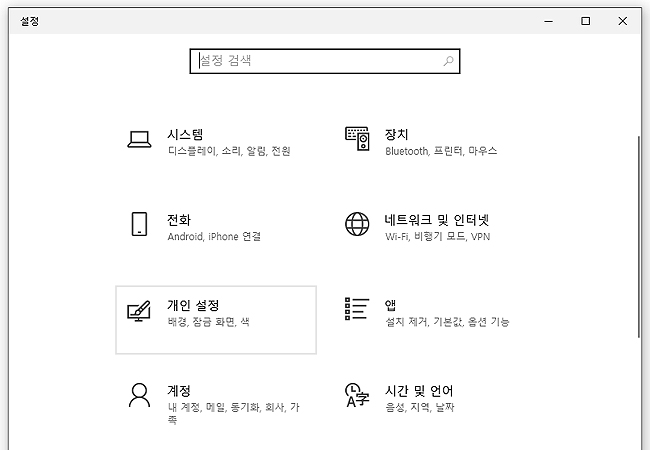Click the description Wi-Fi, 비행기 모드, VPN
Image resolution: width=650 pixels, height=450 pixels.
[x=437, y=237]
